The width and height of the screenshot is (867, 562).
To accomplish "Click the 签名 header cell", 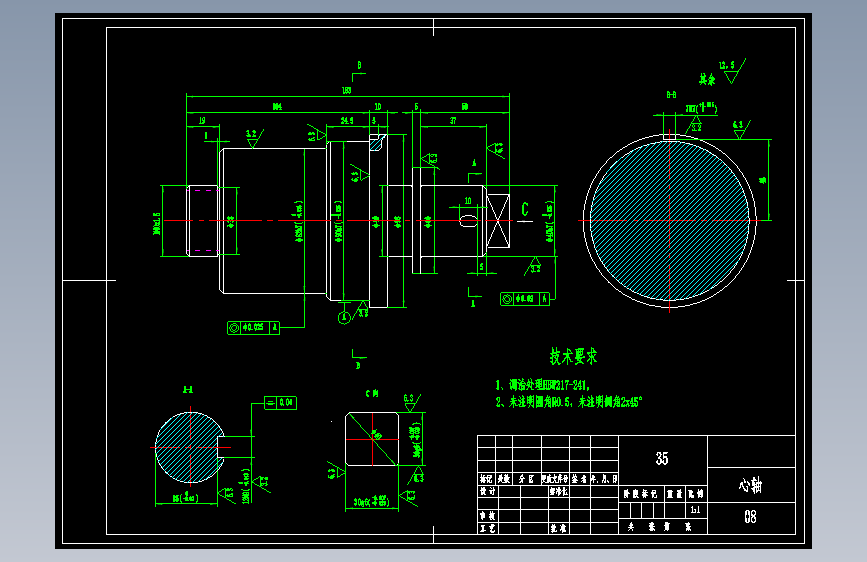I will pyautogui.click(x=580, y=479).
